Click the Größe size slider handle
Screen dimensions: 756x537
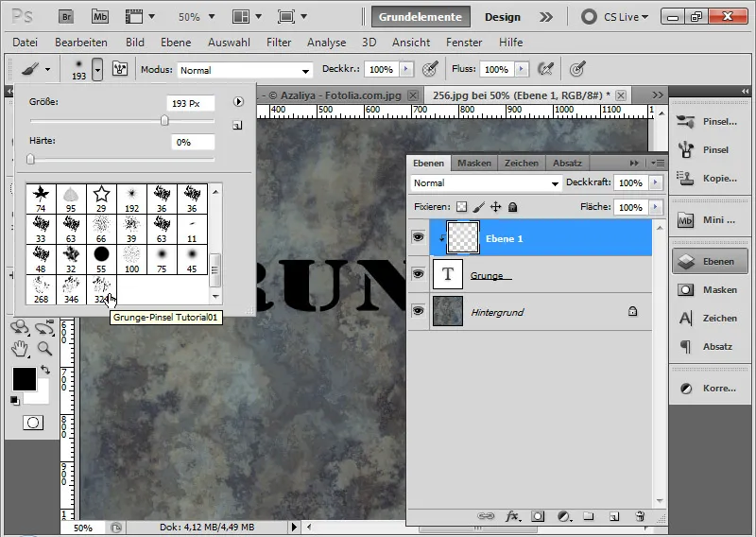tap(164, 120)
